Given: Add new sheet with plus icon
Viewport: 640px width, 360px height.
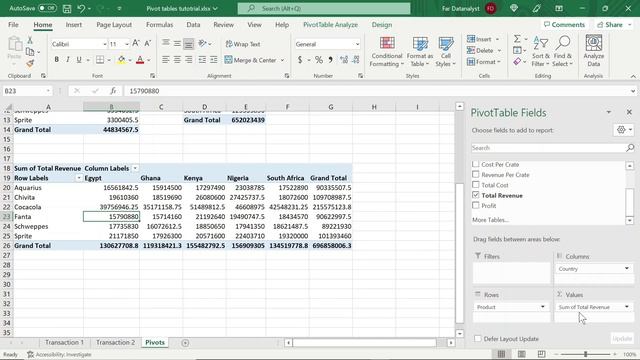Looking at the screenshot, I should 185,343.
